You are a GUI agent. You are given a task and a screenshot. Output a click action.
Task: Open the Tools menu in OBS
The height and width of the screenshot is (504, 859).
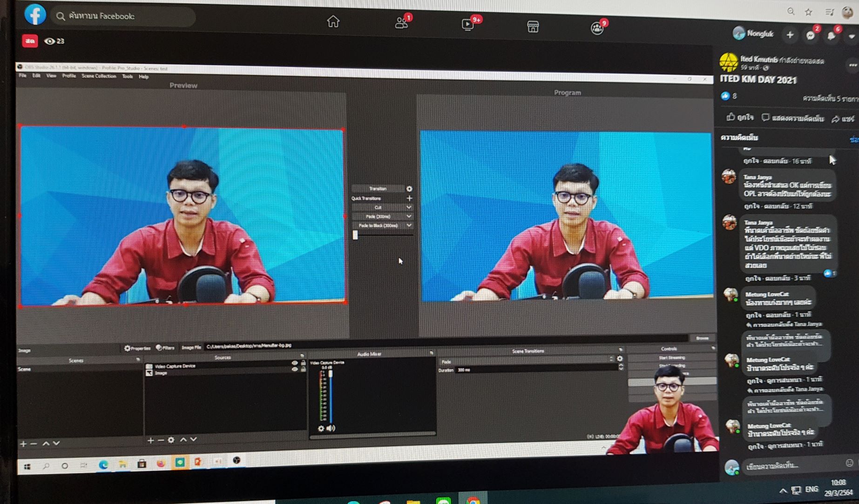128,76
